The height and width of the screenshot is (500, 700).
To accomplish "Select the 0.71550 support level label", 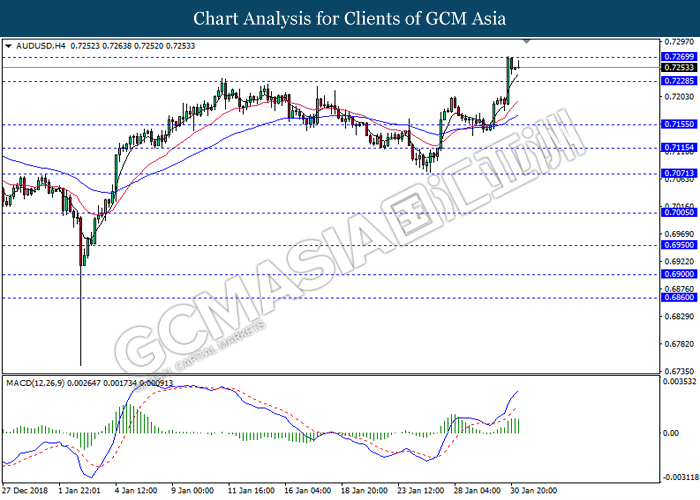I will pos(679,124).
